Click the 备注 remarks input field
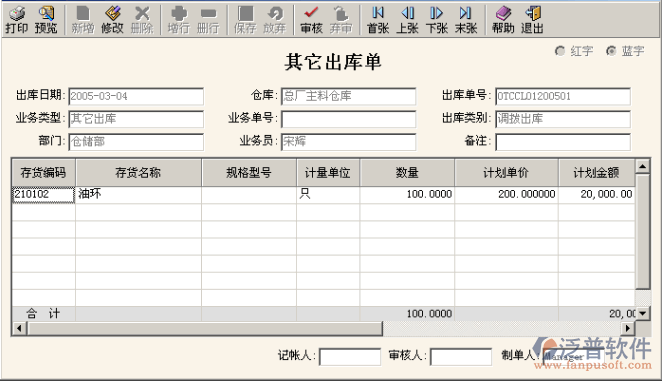 (x=563, y=142)
